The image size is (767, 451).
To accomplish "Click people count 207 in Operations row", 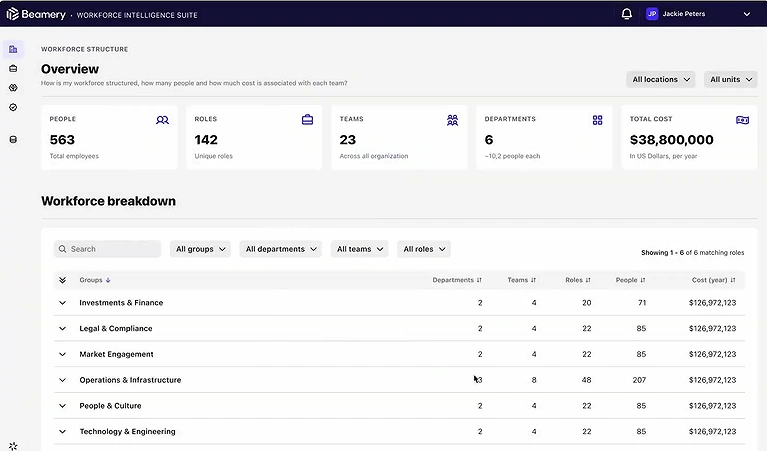I will point(639,380).
